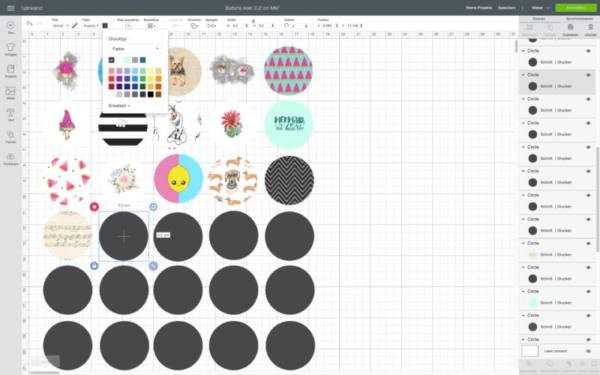Select the chevron pattern circle on canvas

tap(289, 180)
